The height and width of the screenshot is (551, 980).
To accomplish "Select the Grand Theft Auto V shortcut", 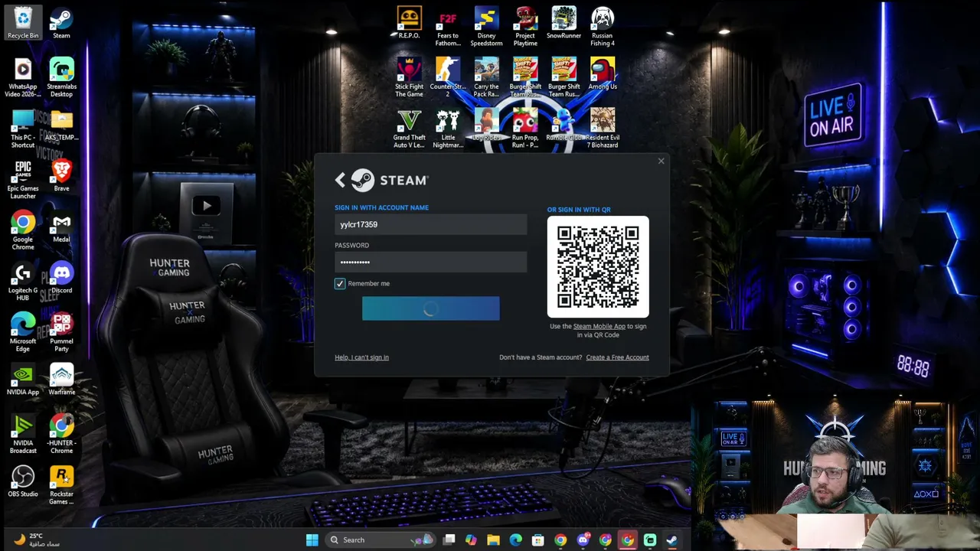I will tap(409, 129).
